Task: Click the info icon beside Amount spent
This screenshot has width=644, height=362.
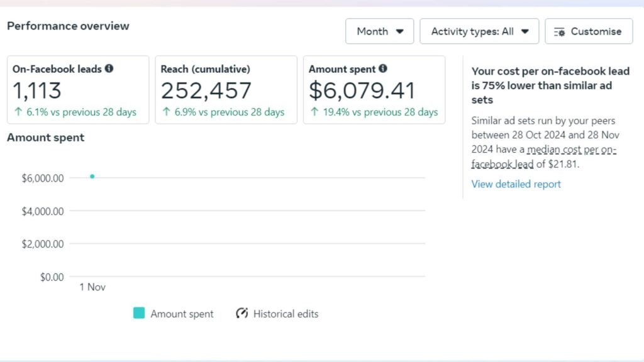Action: pyautogui.click(x=383, y=69)
